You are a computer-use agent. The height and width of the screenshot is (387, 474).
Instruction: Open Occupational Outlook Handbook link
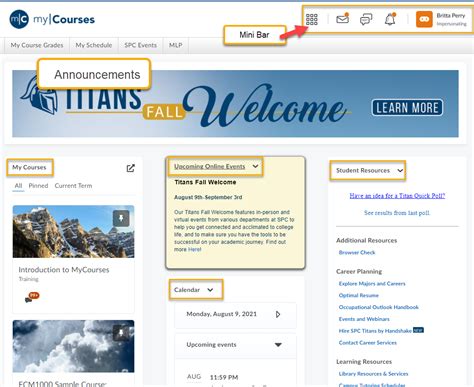379,307
